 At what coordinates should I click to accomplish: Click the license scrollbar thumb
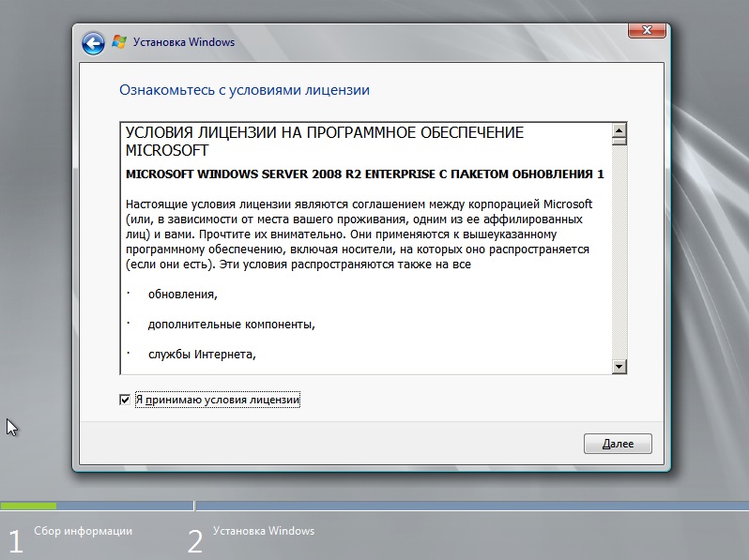619,142
